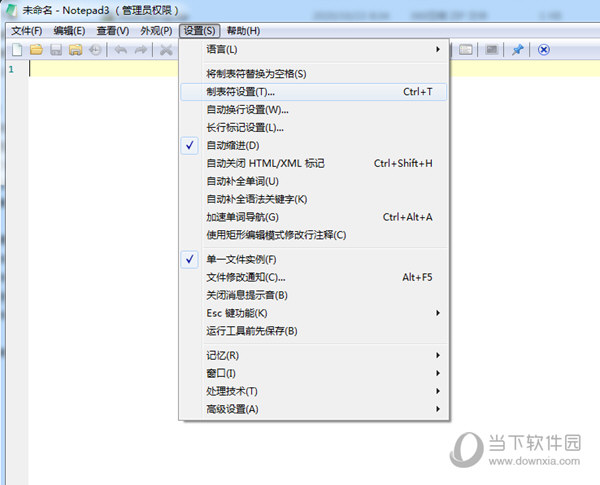Open the 帮助(H) menu
600x485 pixels.
click(x=243, y=31)
